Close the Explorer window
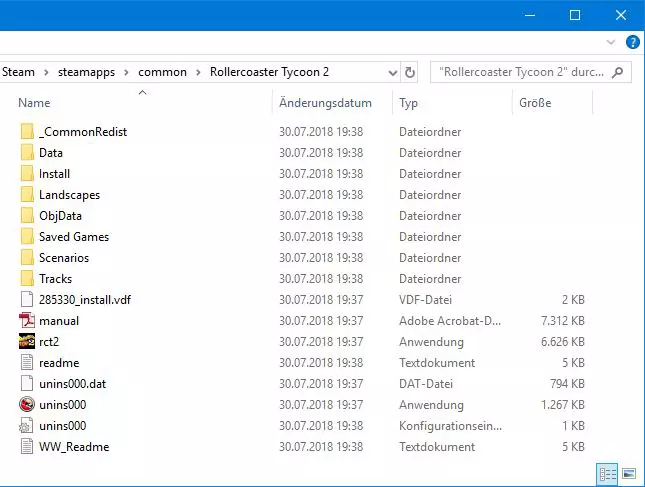Screen dimensions: 645x487 621,15
